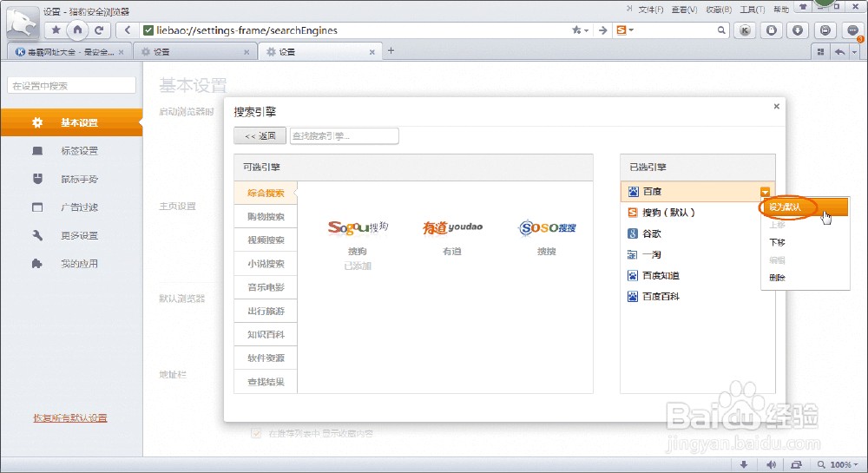This screenshot has height=473, width=868.
Task: Select the 知识百科 category
Action: (x=266, y=335)
